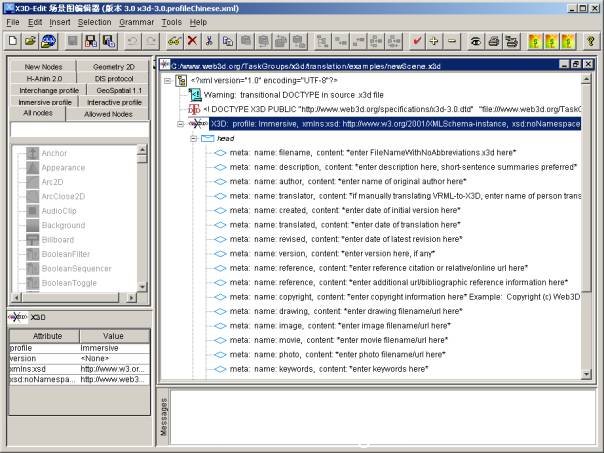This screenshot has width=604, height=453.
Task: Click the vertical Messages panel label
Action: (164, 417)
